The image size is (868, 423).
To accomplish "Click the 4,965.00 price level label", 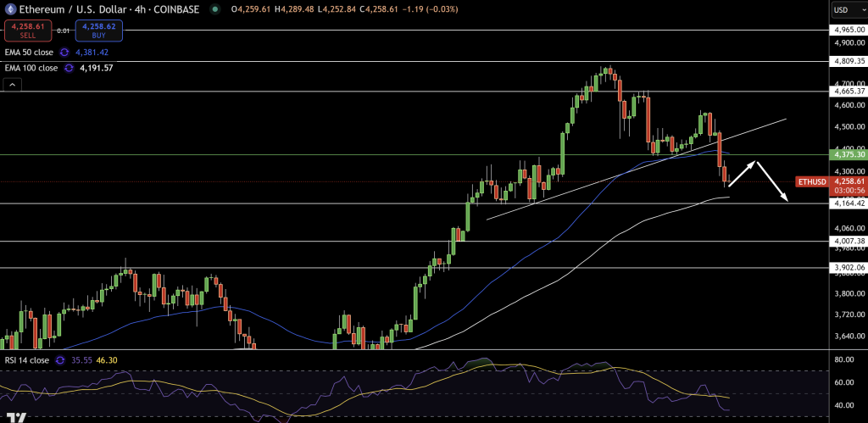I will [x=849, y=30].
